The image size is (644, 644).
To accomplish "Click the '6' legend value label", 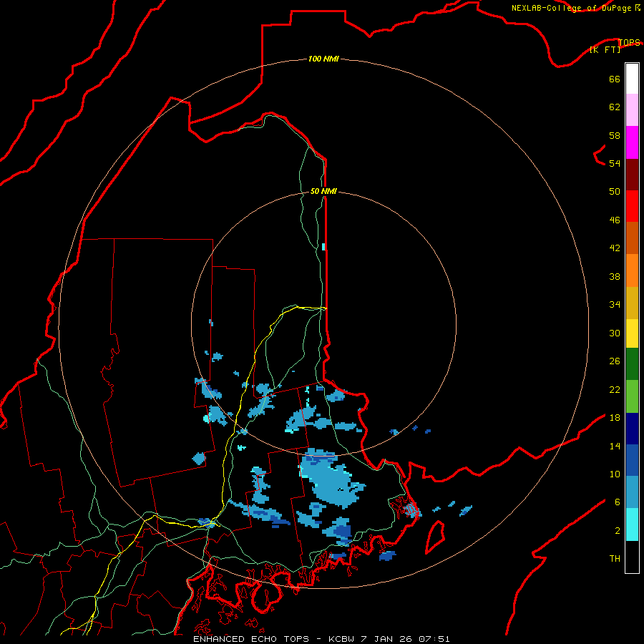I will tap(617, 502).
